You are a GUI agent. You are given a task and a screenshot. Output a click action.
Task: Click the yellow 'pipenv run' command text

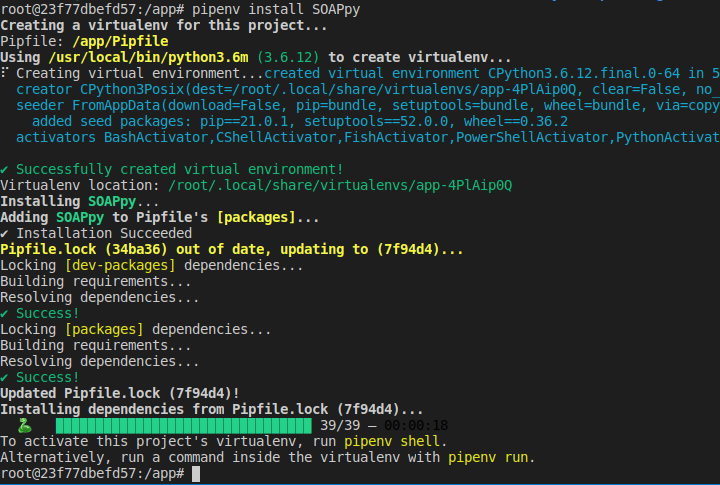click(490, 457)
